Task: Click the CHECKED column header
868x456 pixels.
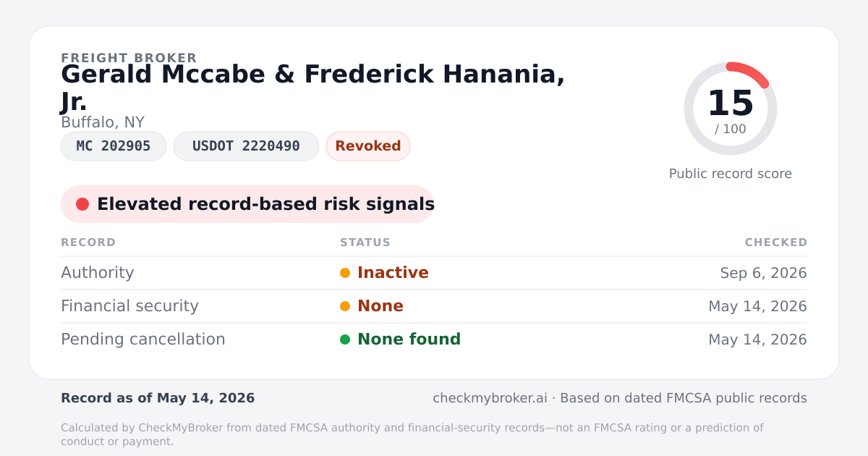Action: pos(776,242)
